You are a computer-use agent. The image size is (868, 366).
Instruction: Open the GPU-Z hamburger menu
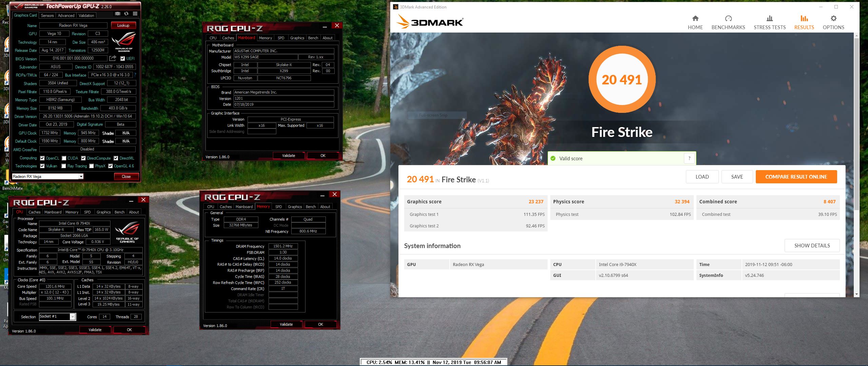(x=135, y=14)
